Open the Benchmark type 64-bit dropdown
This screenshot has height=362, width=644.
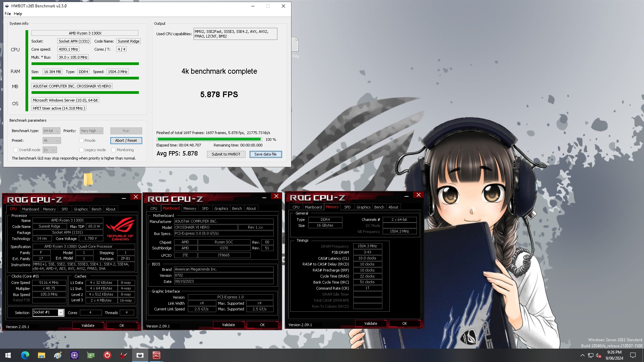pos(51,131)
